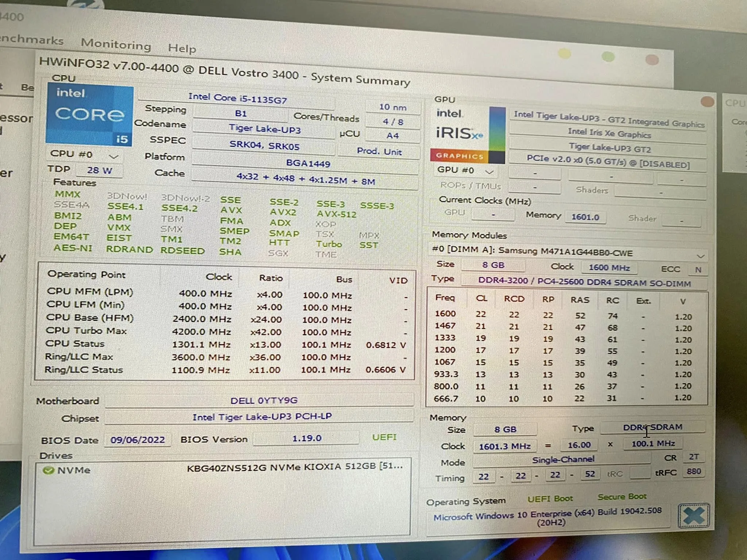Click the "RAS" column header in timing table
Screen dimensions: 747x560
point(580,300)
